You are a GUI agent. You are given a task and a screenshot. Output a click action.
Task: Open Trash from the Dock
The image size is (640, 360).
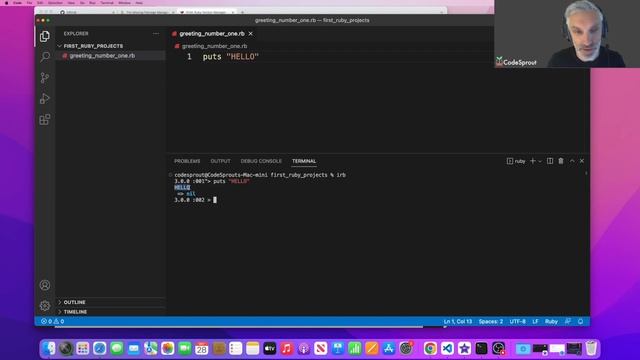pos(591,349)
